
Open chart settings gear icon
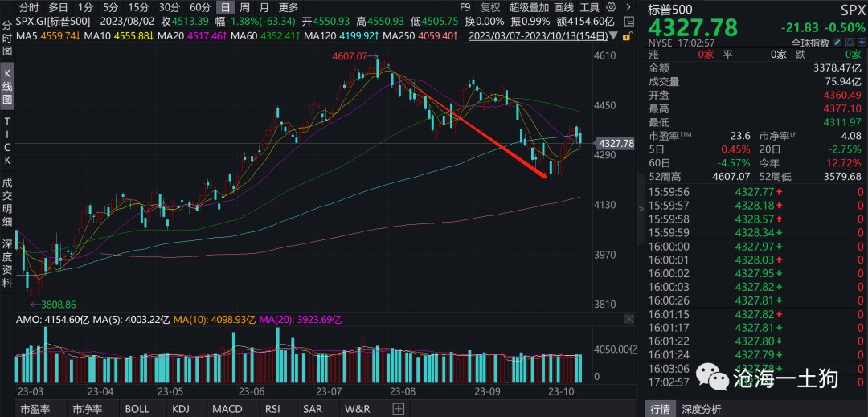pos(612,7)
